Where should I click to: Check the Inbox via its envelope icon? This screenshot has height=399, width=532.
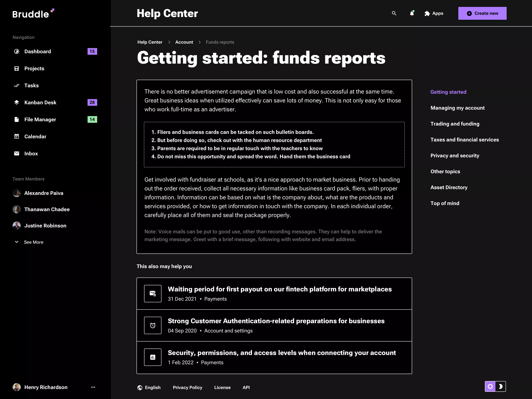[x=17, y=153]
